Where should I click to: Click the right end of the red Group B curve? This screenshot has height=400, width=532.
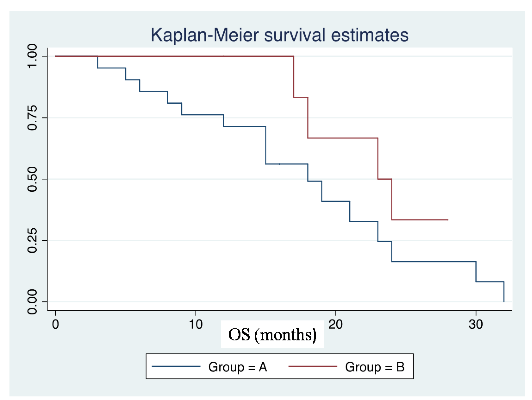coord(448,220)
